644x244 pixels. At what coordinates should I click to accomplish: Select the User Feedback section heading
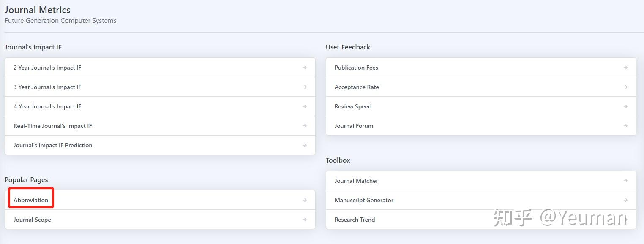pos(348,47)
